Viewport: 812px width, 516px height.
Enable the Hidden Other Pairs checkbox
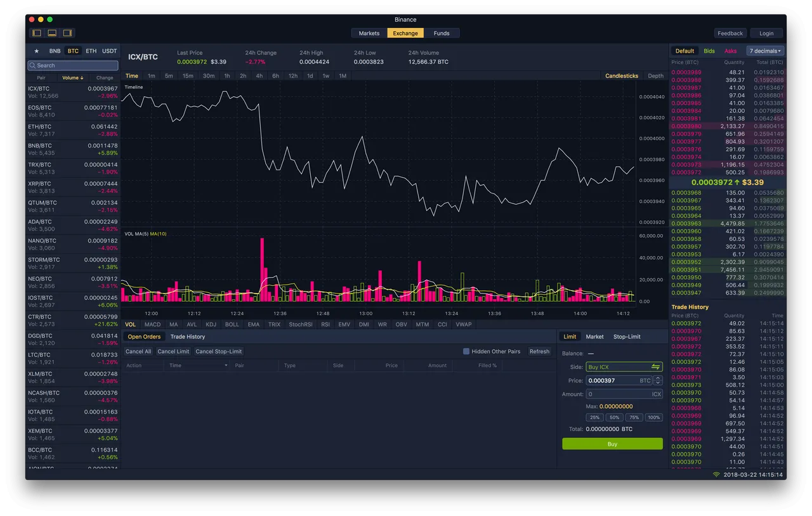466,351
